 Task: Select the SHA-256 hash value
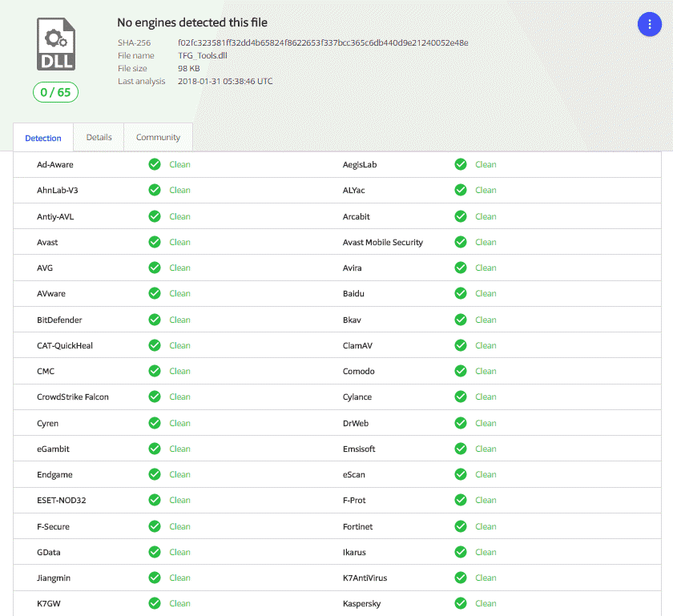[323, 43]
